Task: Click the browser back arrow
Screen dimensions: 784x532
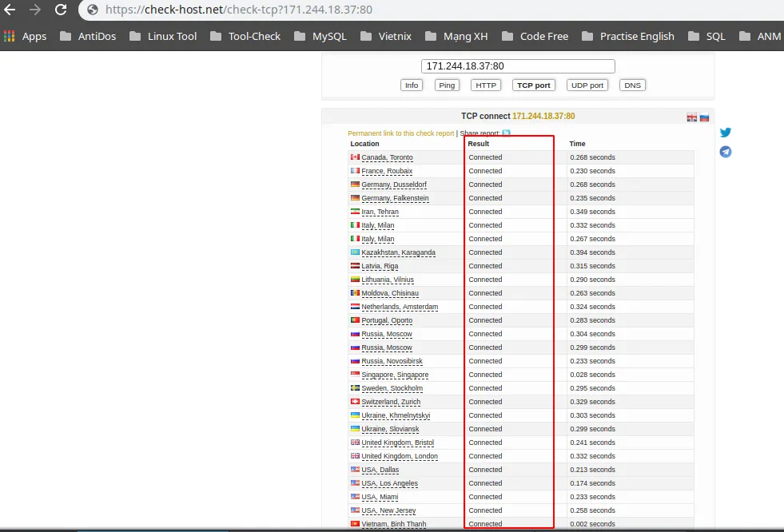Action: click(10, 10)
